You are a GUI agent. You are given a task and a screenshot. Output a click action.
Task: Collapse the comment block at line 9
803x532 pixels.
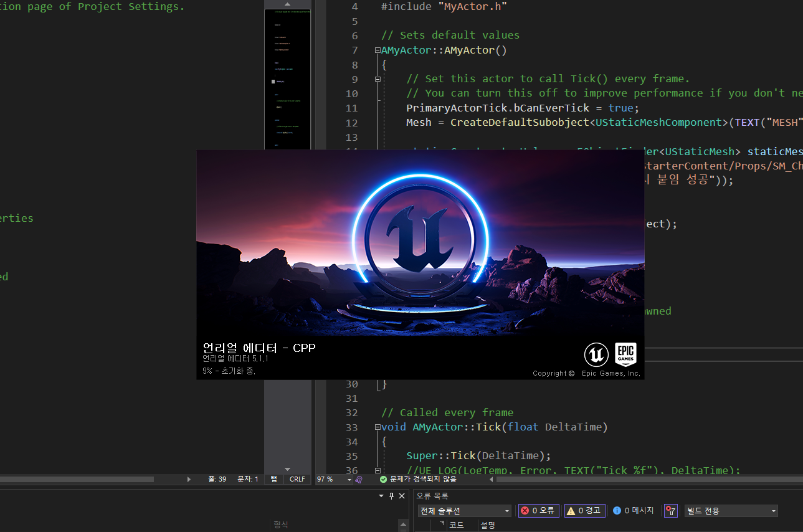pos(378,79)
